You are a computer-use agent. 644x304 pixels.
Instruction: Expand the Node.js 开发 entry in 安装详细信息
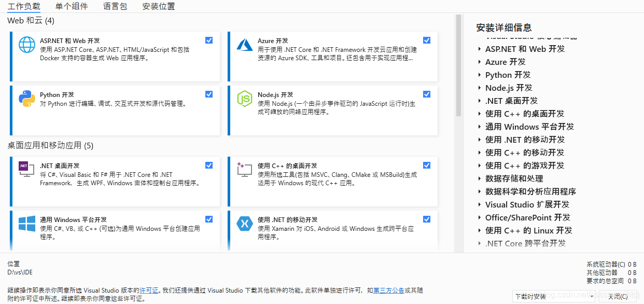[479, 88]
